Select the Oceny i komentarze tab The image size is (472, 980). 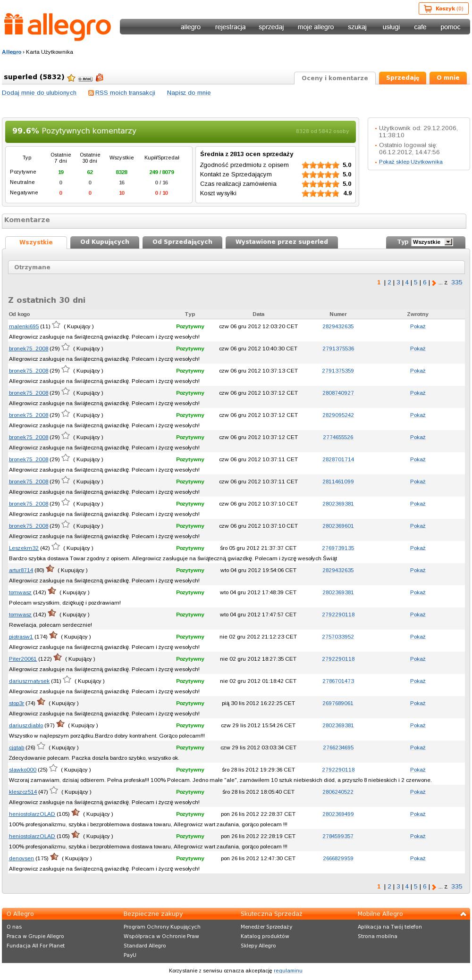click(335, 78)
